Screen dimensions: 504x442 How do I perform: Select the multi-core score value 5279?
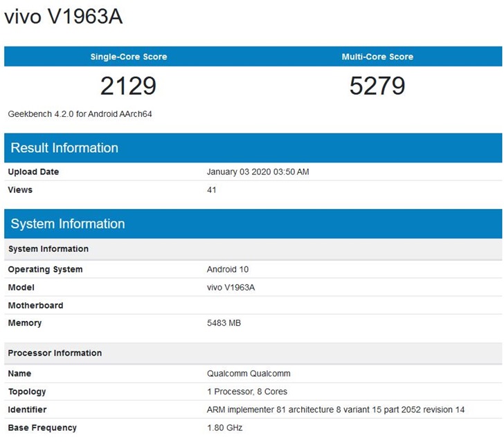click(x=377, y=86)
